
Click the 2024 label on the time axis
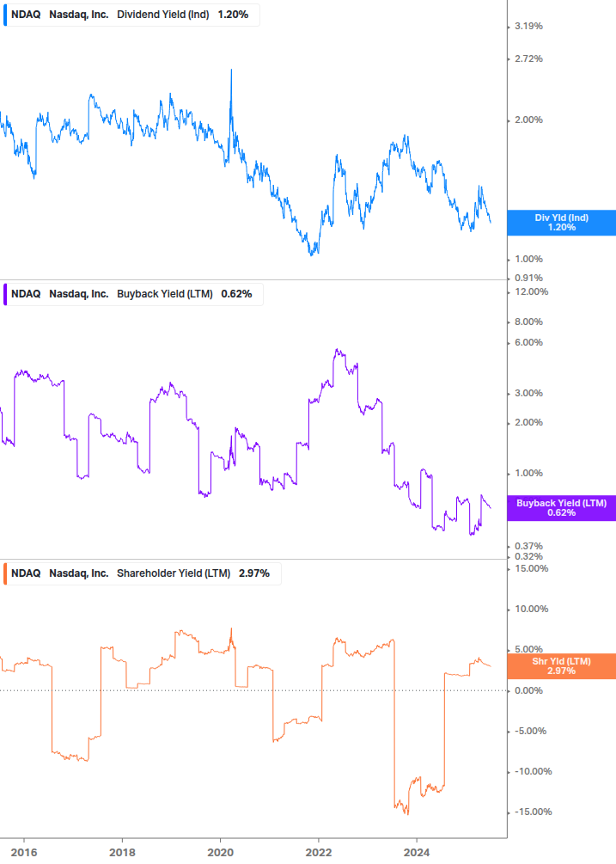coord(417,853)
